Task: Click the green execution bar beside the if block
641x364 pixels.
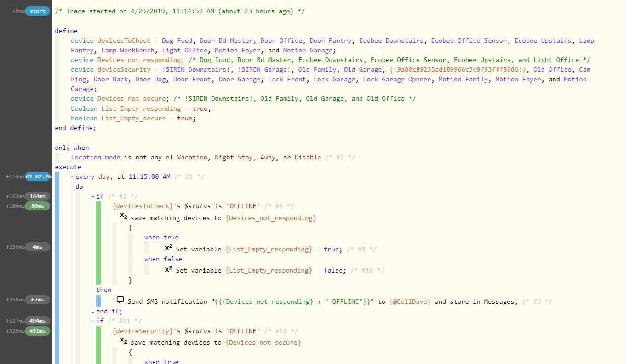Action: click(x=98, y=244)
